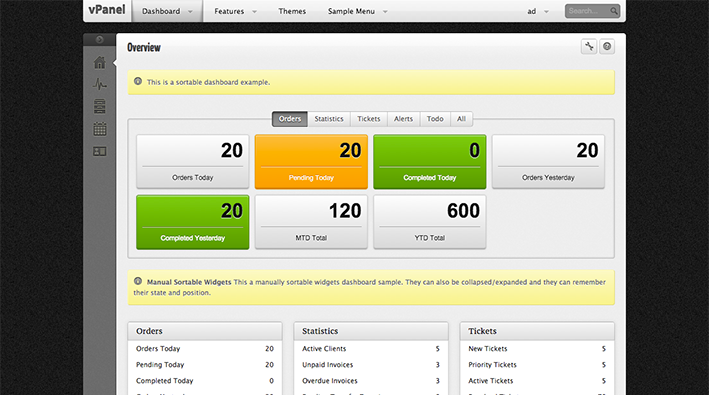The height and width of the screenshot is (395, 709).
Task: Open the 'ad' user dropdown
Action: [538, 11]
